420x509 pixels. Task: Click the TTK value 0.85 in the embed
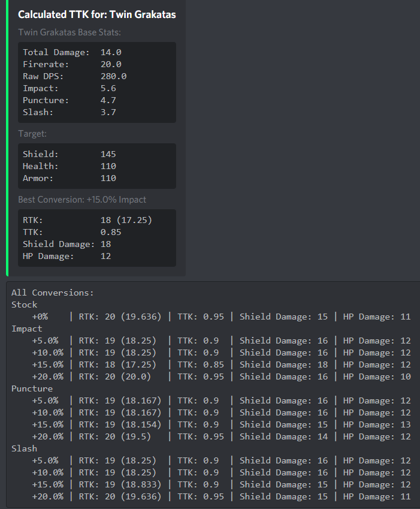111,232
